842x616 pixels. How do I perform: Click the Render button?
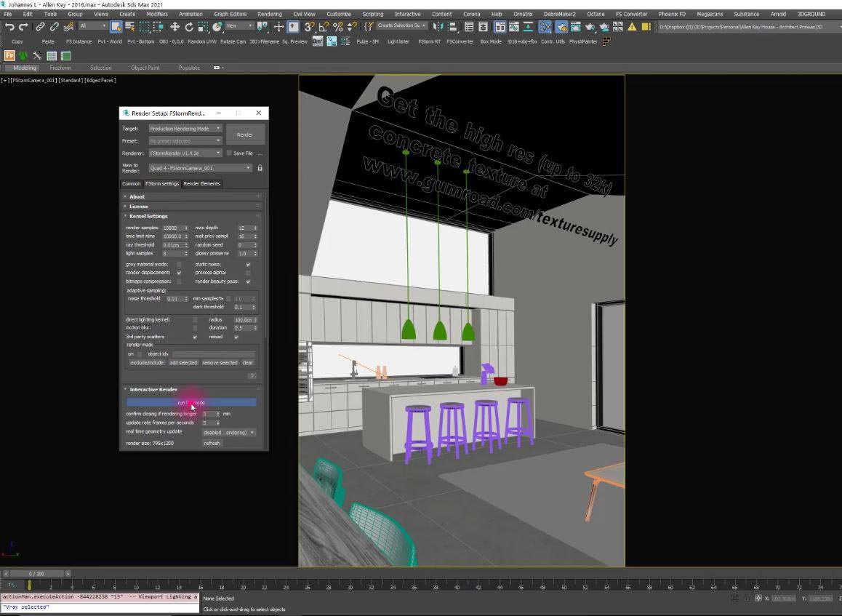[244, 135]
